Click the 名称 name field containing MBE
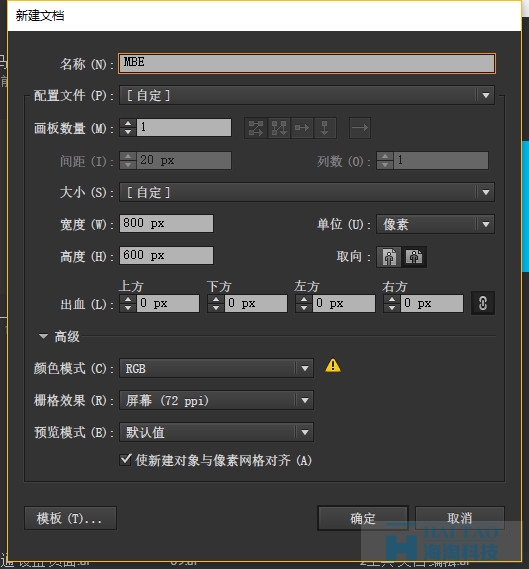529x569 pixels. pyautogui.click(x=307, y=64)
